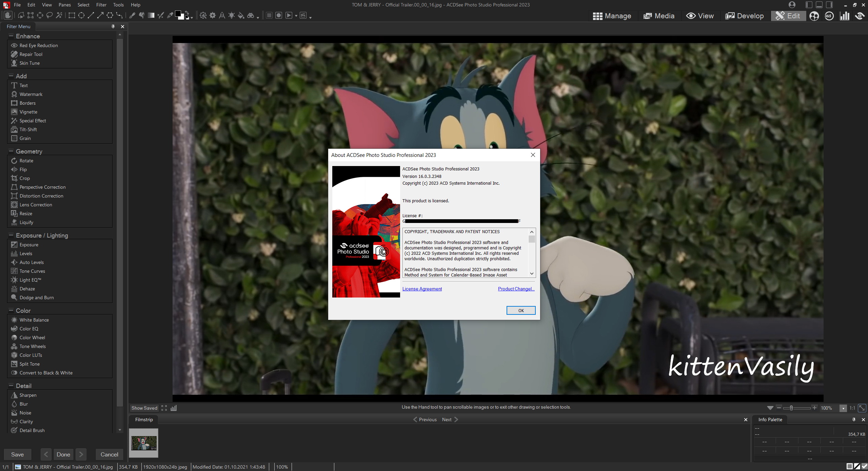Select the Rectangle drawing tool
This screenshot has width=868, height=471.
pyautogui.click(x=72, y=15)
